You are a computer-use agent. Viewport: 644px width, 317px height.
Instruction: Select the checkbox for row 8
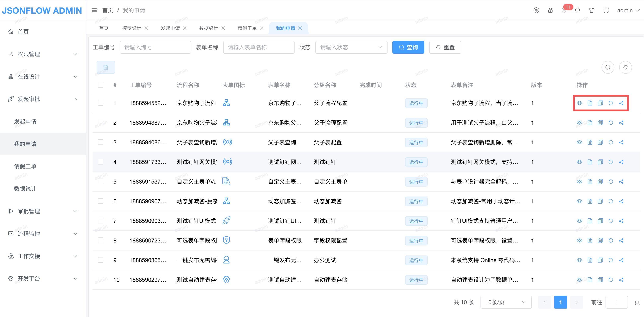(101, 240)
